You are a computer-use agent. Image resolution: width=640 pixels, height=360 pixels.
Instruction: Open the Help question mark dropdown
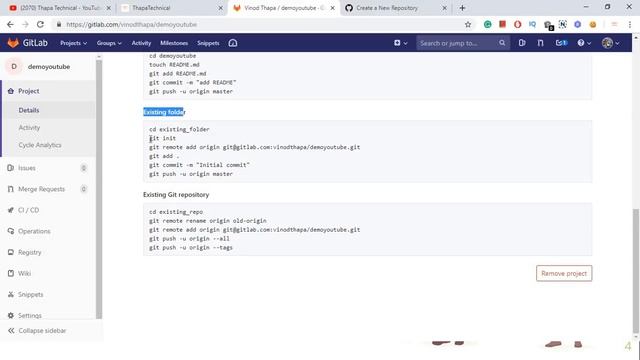point(584,43)
